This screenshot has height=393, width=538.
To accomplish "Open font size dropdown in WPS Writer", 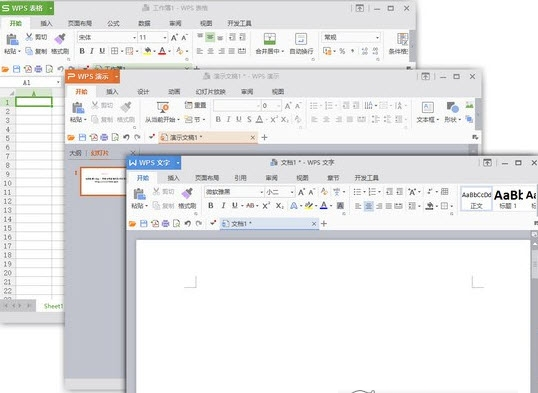I will [292, 192].
